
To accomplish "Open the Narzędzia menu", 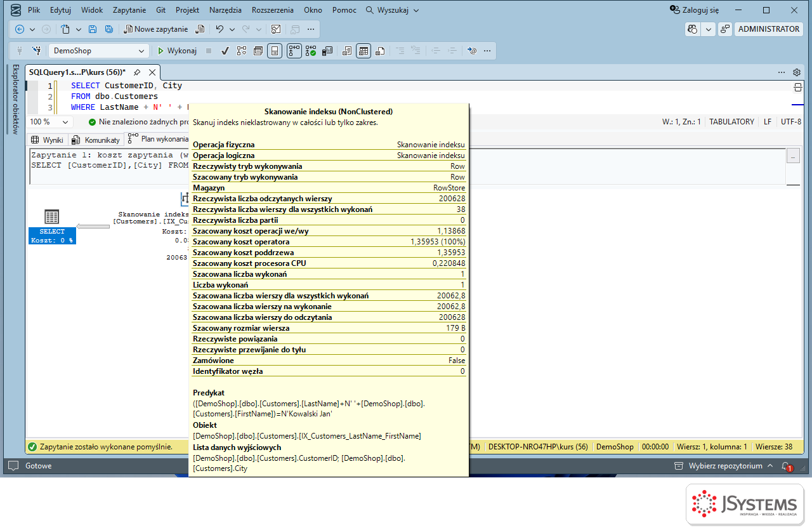I will point(225,10).
